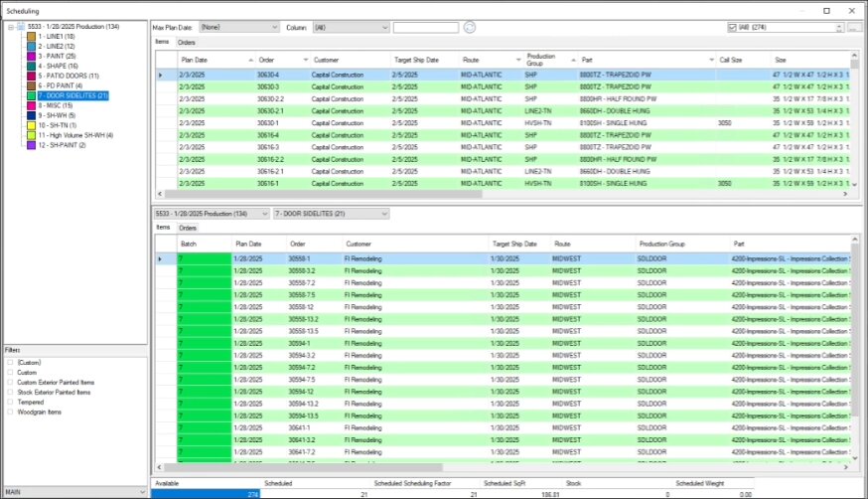Click the row selector arrow for 30558-1

[161, 258]
